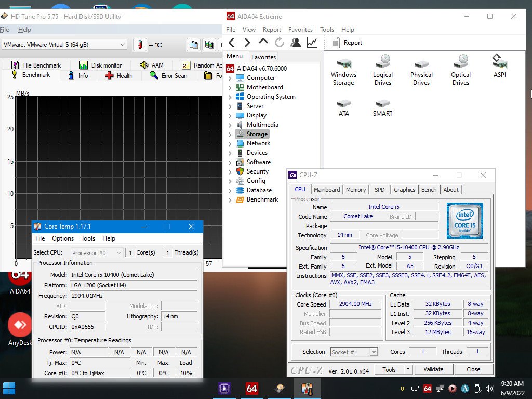Open the Disk monitor tab in HD Tune
Screen dimensions: 532x399
point(100,65)
